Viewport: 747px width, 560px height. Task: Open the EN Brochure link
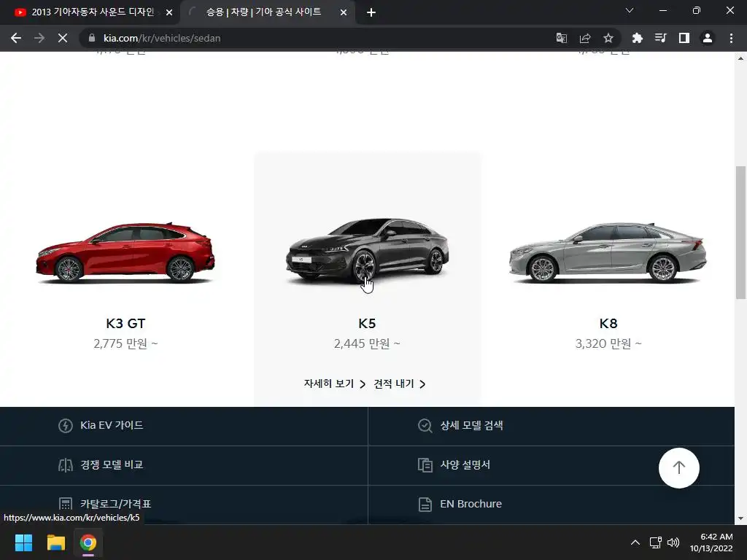pyautogui.click(x=471, y=504)
